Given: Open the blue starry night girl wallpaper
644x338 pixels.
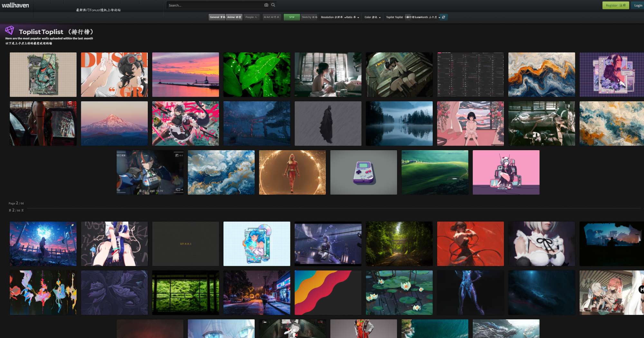Looking at the screenshot, I should pos(43,244).
